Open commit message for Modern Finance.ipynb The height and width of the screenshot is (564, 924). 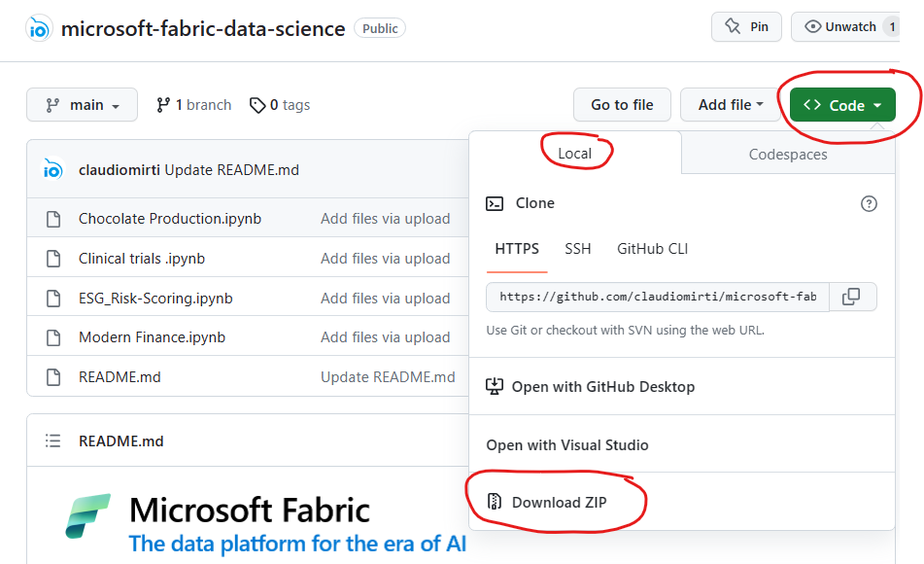386,336
